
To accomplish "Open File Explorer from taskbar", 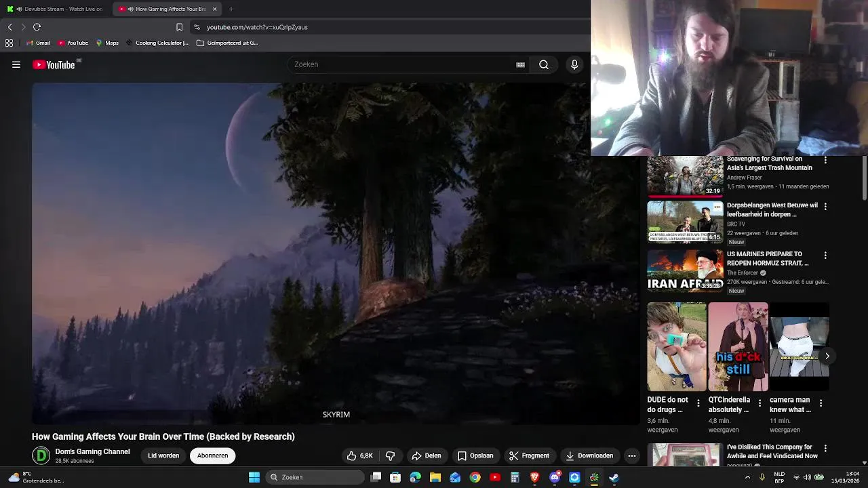I will click(435, 477).
